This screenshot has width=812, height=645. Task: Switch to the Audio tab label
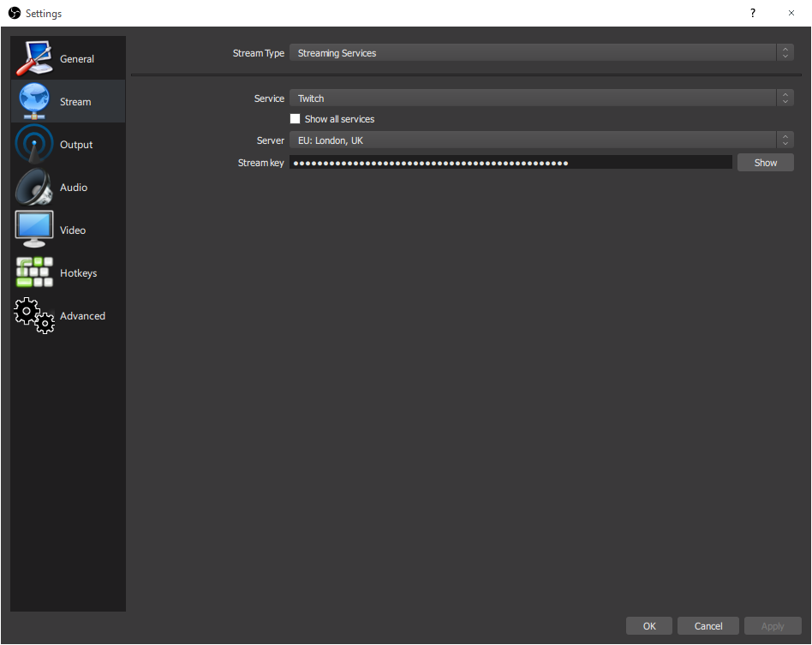[74, 188]
